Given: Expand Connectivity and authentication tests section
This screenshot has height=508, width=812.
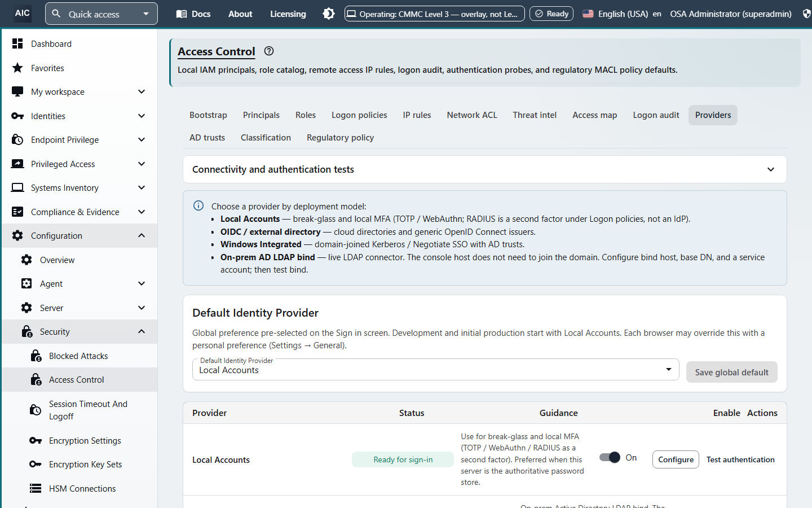Looking at the screenshot, I should [x=485, y=169].
